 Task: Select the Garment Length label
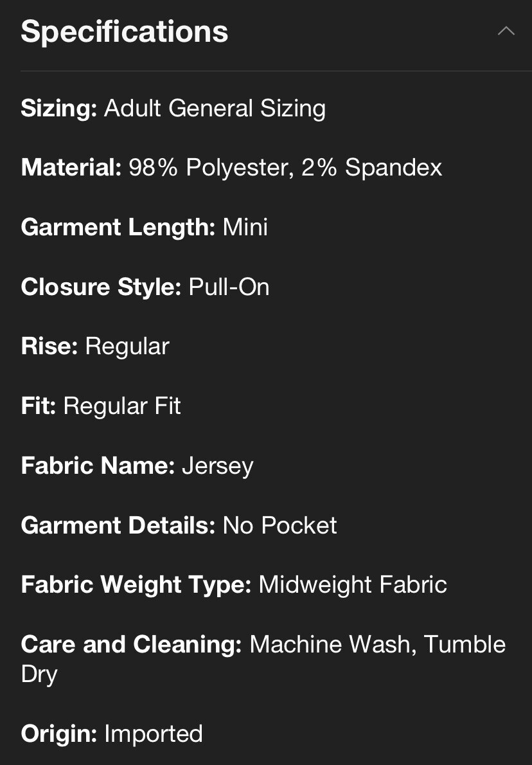(118, 228)
